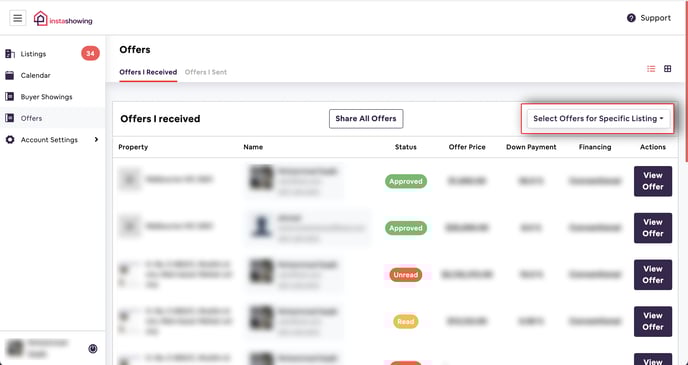The image size is (688, 365).
Task: Switch to grid view icon
Action: point(667,69)
